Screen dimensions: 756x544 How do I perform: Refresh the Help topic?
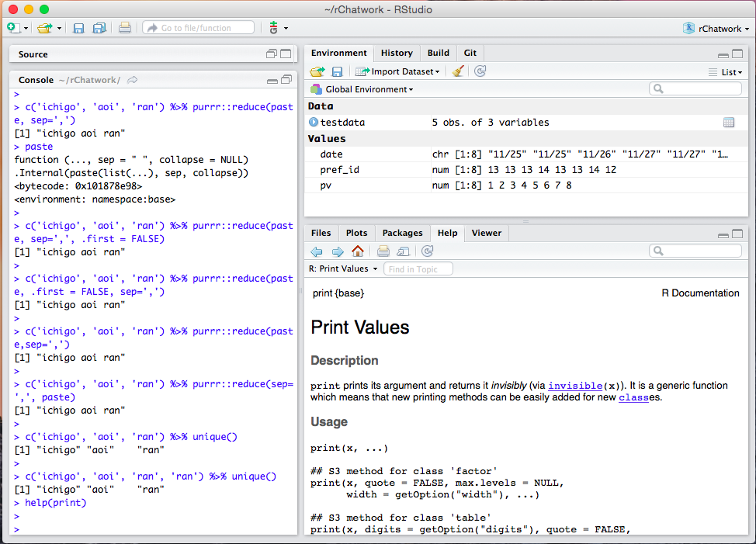[428, 251]
